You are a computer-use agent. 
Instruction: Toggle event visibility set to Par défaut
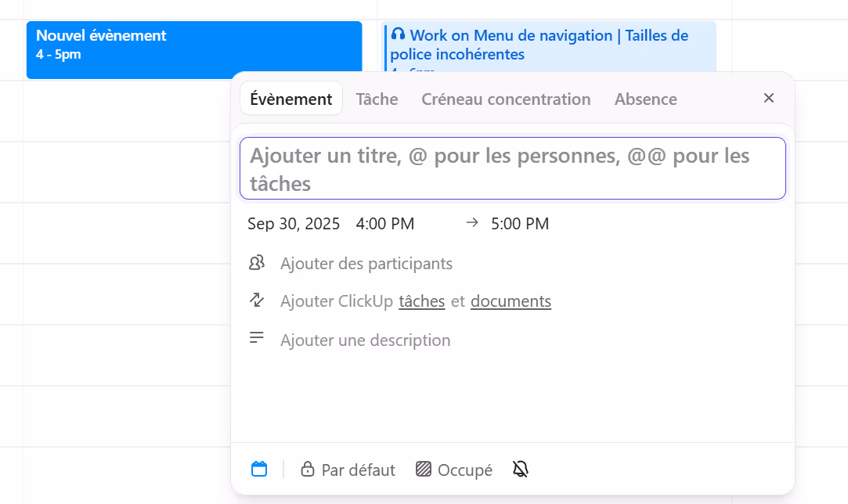[x=358, y=470]
